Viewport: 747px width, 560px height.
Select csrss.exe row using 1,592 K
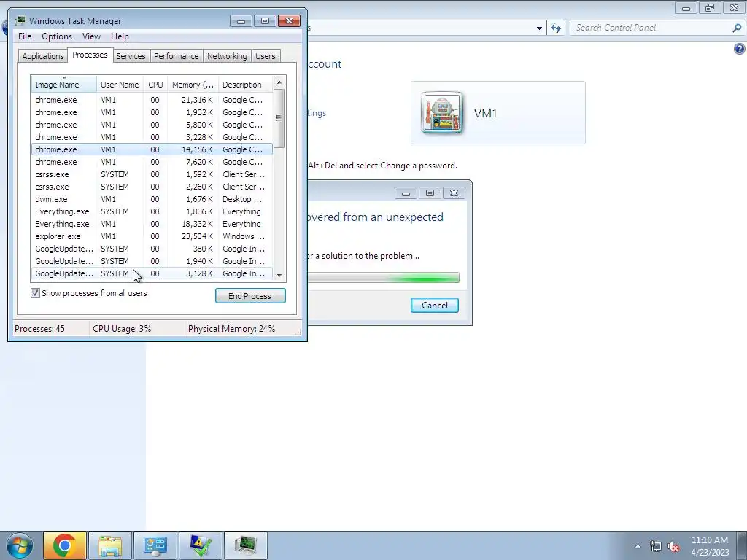click(x=152, y=174)
